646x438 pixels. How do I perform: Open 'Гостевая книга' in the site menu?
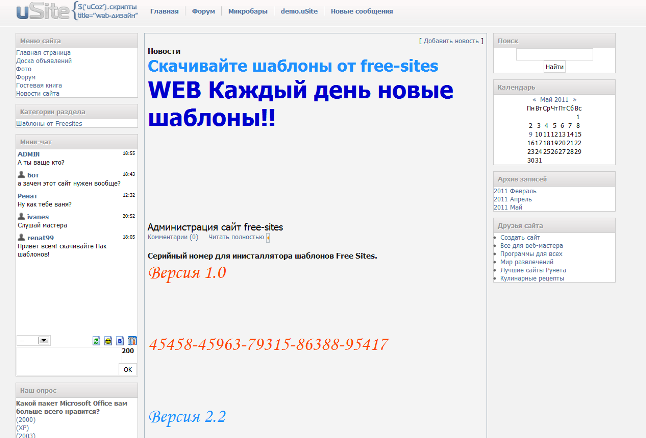pos(38,86)
